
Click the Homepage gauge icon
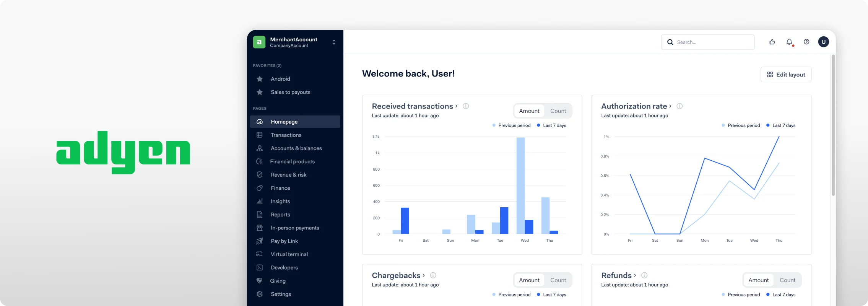[260, 122]
